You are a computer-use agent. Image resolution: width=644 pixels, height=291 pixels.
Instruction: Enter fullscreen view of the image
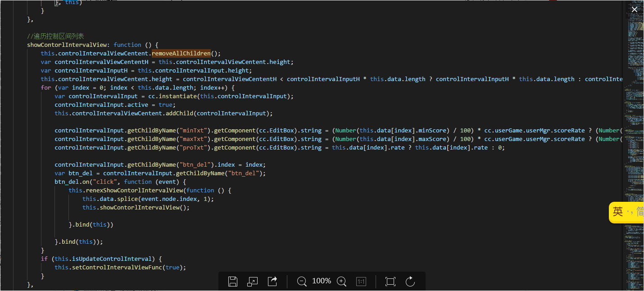390,282
